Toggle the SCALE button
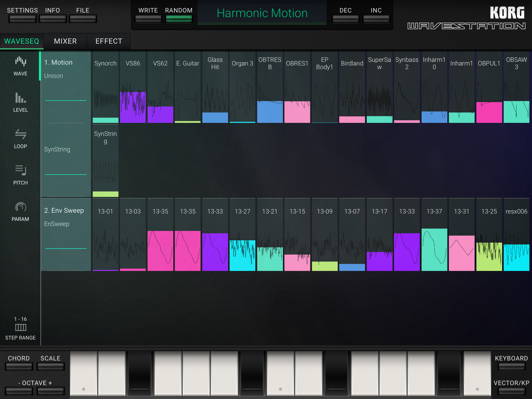This screenshot has height=399, width=532. click(x=50, y=367)
